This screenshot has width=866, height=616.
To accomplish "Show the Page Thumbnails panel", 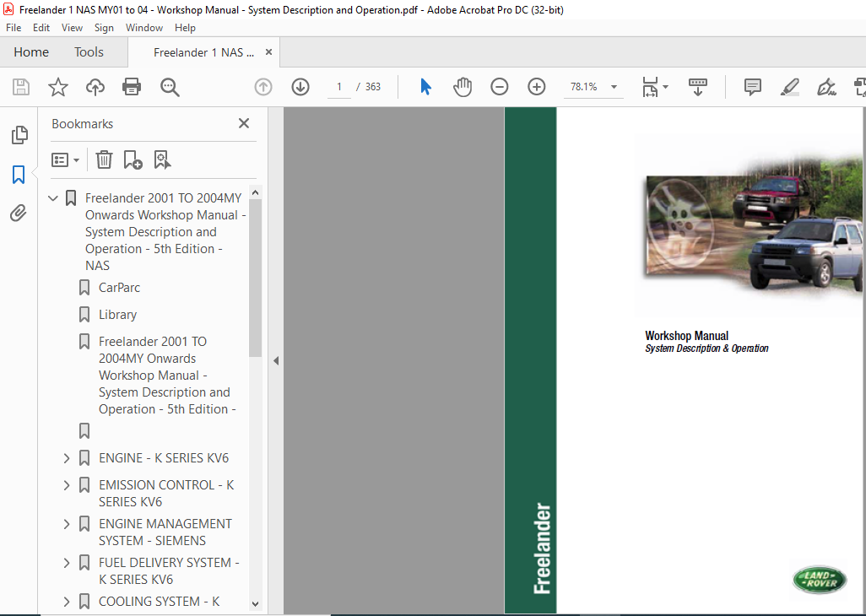I will pos(19,135).
